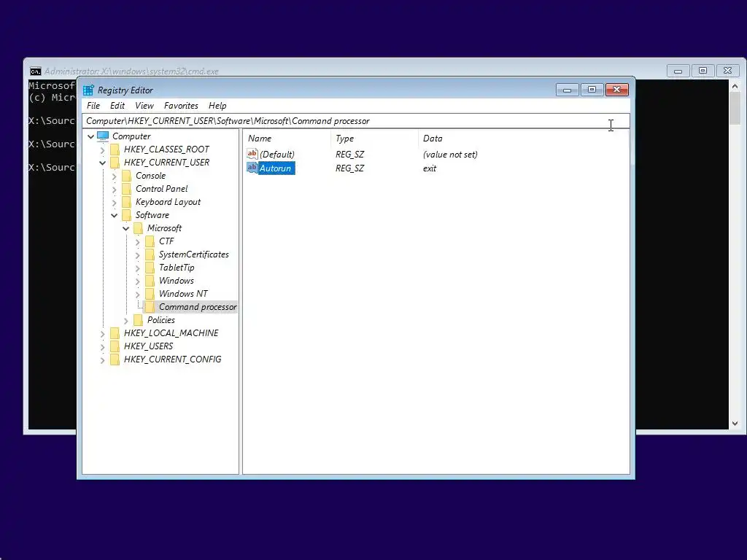Screen dimensions: 747x560
Task: Expand the HKEY_LOCAL_MACHINE chevron
Action: pyautogui.click(x=102, y=334)
